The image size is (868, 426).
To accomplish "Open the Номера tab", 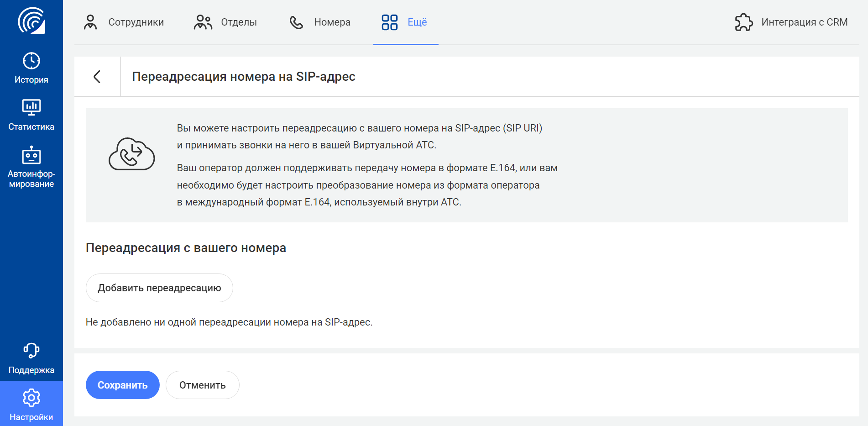I will pyautogui.click(x=320, y=22).
